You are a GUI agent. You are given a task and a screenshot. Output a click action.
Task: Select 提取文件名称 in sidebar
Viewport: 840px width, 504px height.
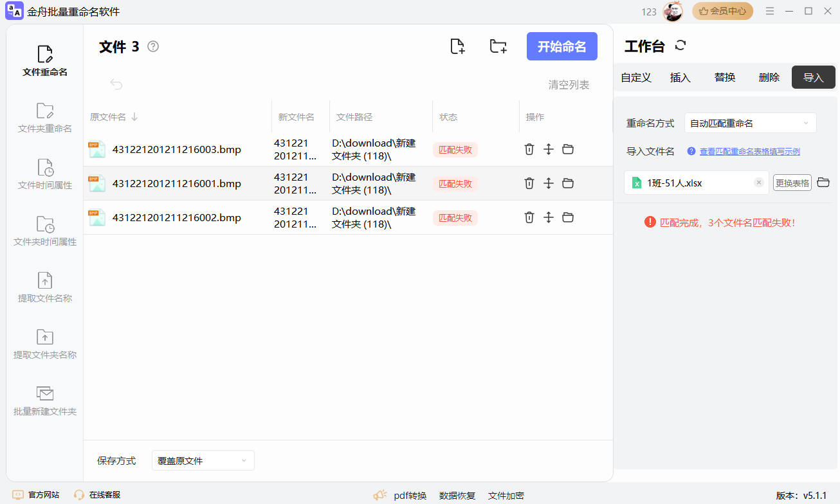point(45,288)
